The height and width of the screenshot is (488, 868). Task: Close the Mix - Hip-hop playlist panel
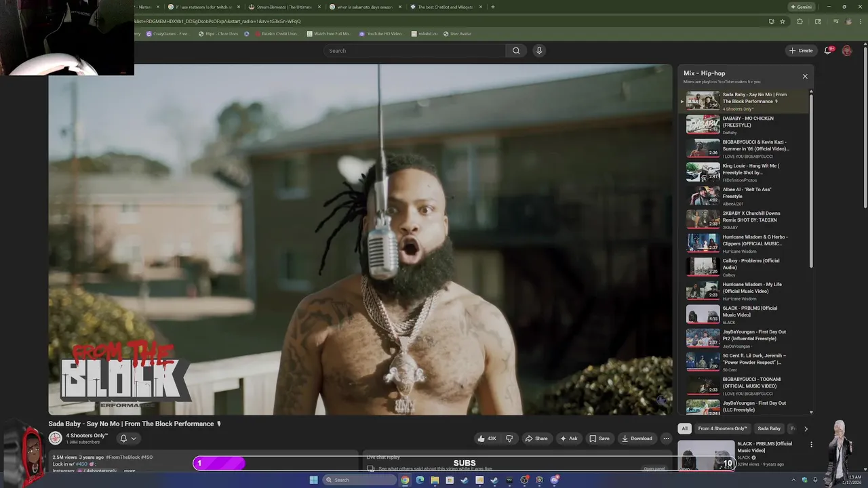click(805, 77)
